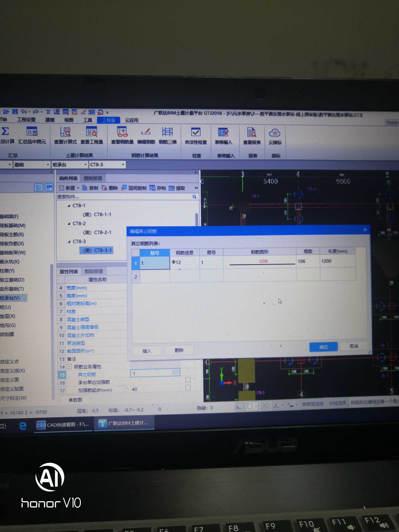
Task: Click the search magnifier in 搜索构件 box
Action: tap(194, 197)
